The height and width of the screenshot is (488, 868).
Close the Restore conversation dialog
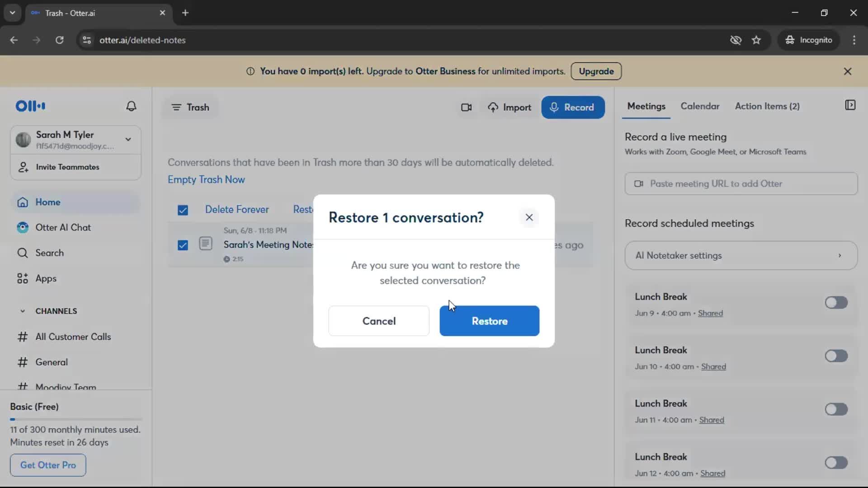pos(529,217)
